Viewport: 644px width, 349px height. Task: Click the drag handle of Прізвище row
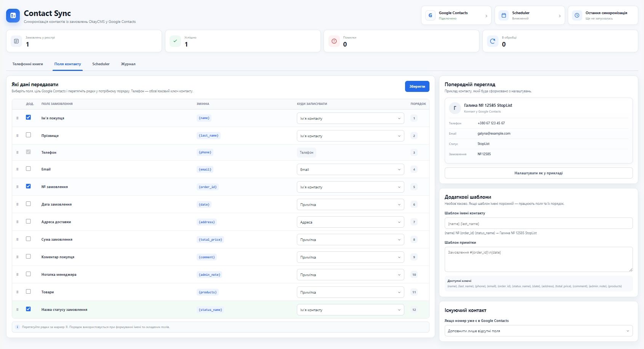tap(18, 136)
